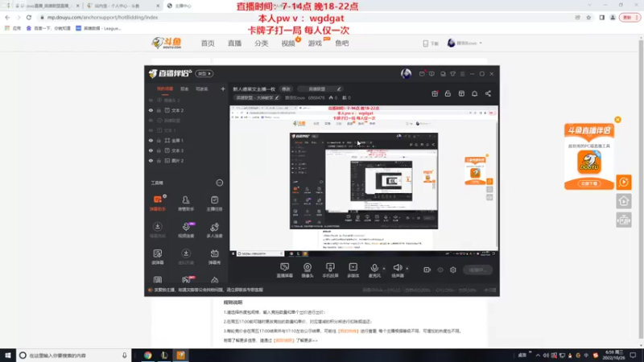
Task: Open the 主播任务 tool
Action: coord(214,203)
